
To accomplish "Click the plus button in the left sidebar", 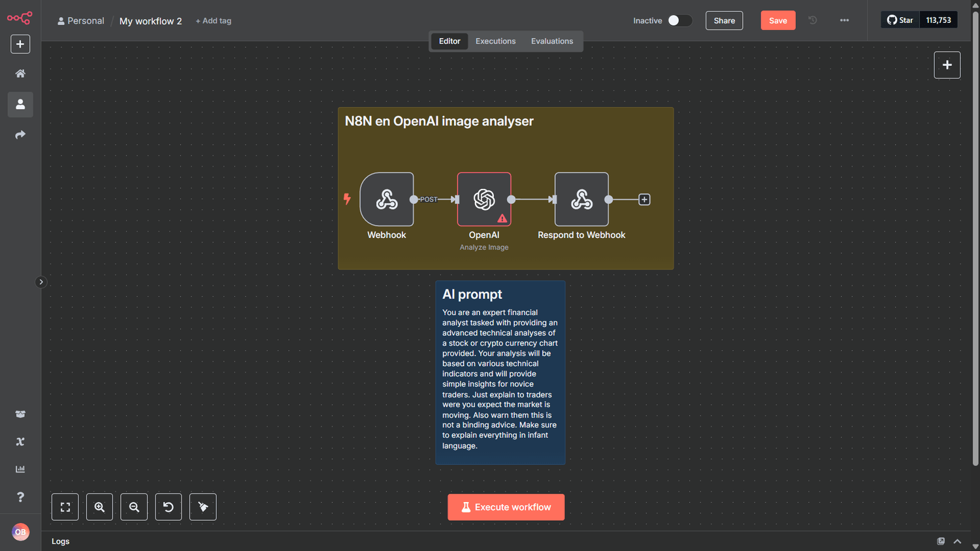I will (20, 44).
